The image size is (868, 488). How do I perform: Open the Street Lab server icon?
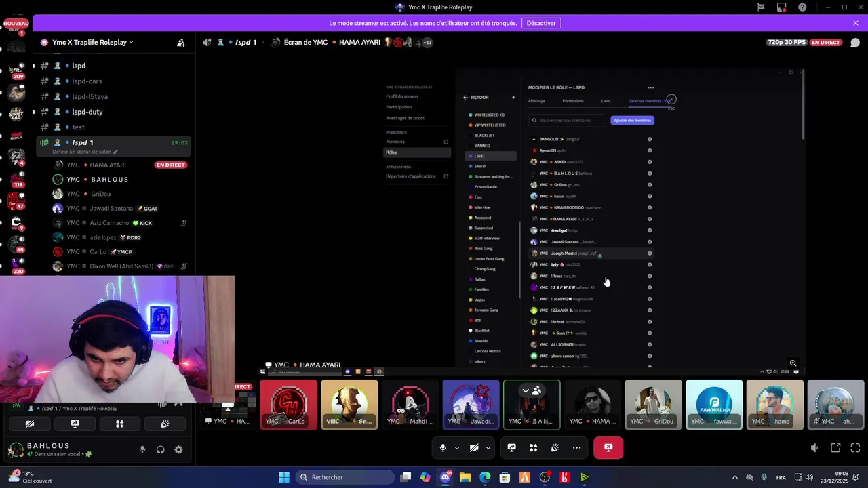pos(16,113)
